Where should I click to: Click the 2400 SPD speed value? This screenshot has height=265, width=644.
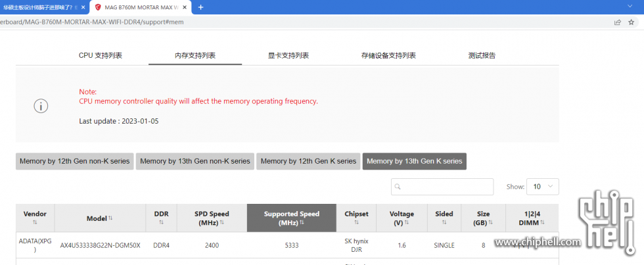click(x=212, y=245)
